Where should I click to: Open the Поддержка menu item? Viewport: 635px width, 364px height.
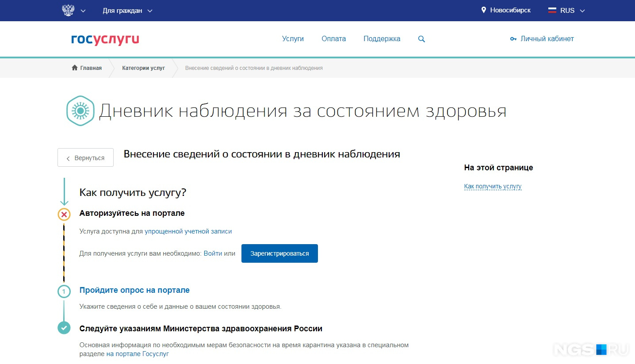point(382,39)
